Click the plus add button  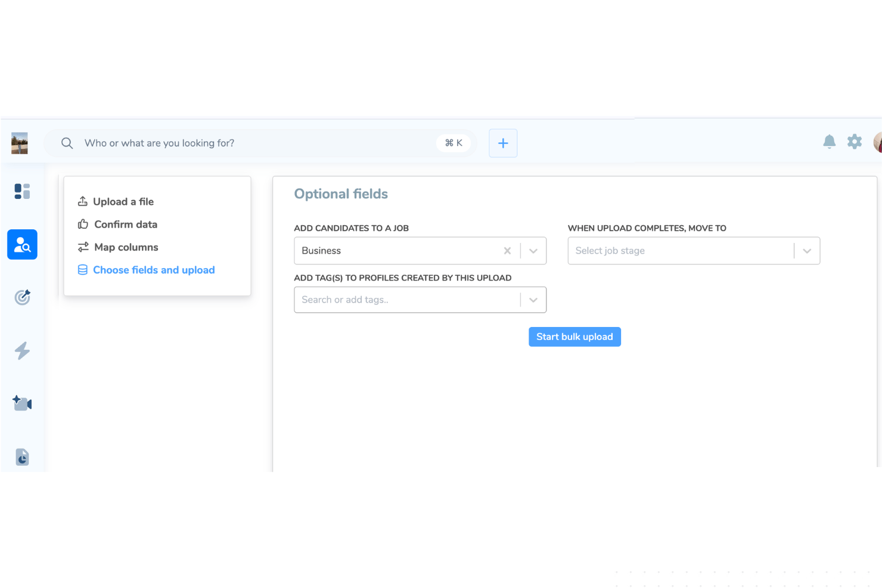(503, 143)
